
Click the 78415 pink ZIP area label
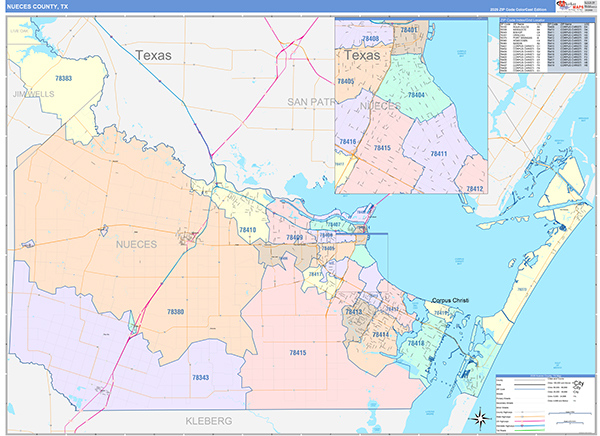[298, 353]
